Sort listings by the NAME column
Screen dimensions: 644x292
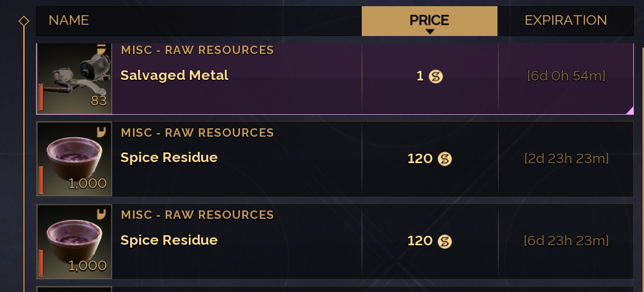69,21
